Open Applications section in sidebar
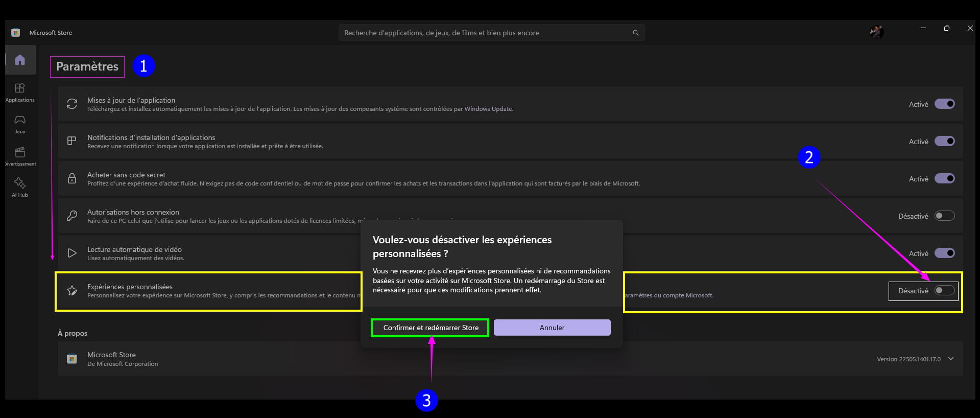980x418 pixels. (20, 92)
